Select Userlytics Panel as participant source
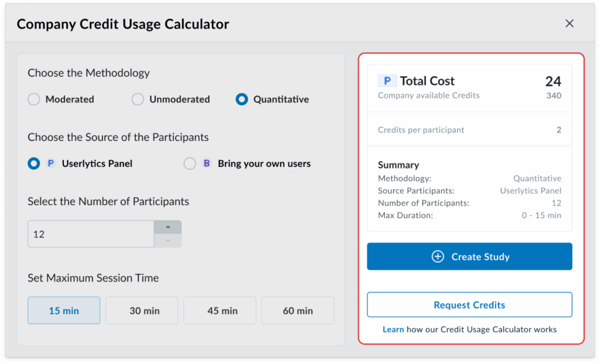Image resolution: width=600 pixels, height=364 pixels. pyautogui.click(x=33, y=163)
